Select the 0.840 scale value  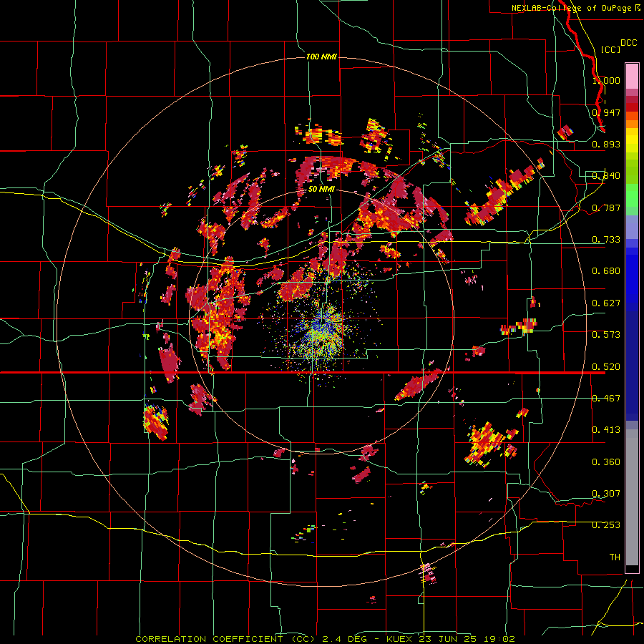[x=606, y=176]
